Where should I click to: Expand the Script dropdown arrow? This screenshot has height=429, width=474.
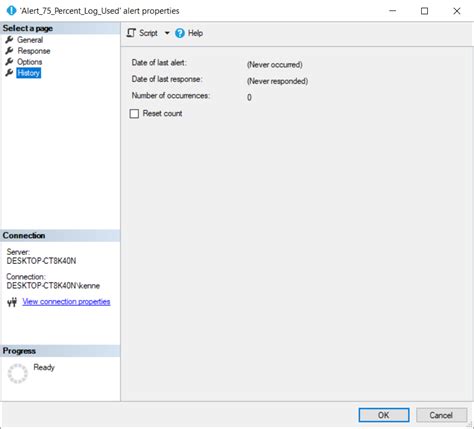(167, 33)
